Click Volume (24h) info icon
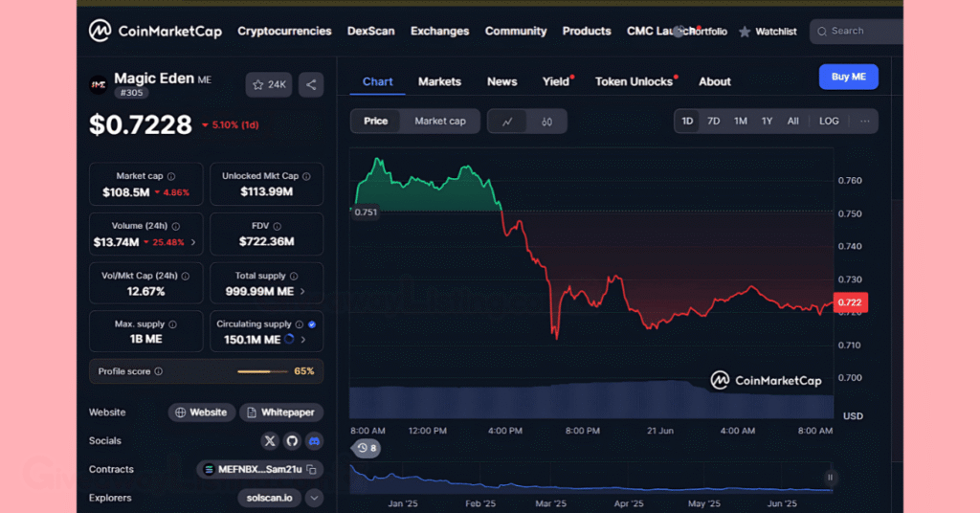The width and height of the screenshot is (980, 513). [x=176, y=226]
